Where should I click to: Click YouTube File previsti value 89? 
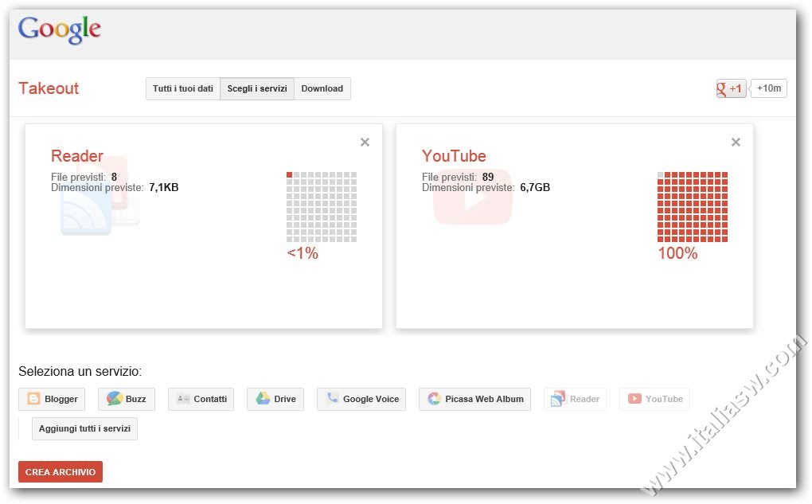[x=488, y=177]
